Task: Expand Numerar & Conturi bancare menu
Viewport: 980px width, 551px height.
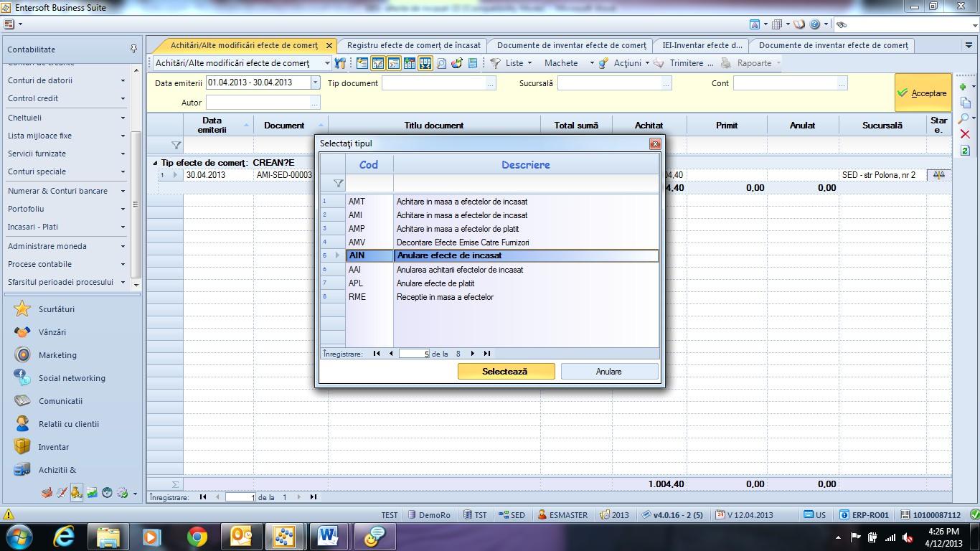Action: 66,191
